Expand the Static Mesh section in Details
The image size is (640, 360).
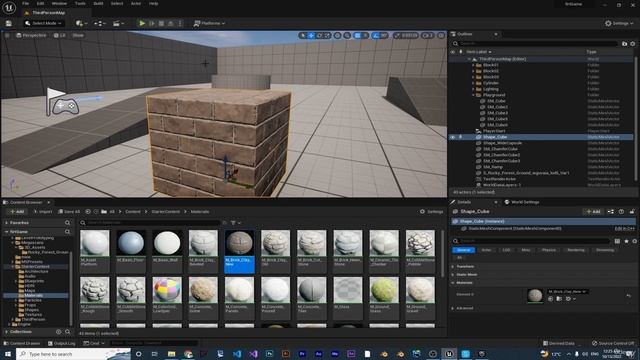[x=453, y=275]
